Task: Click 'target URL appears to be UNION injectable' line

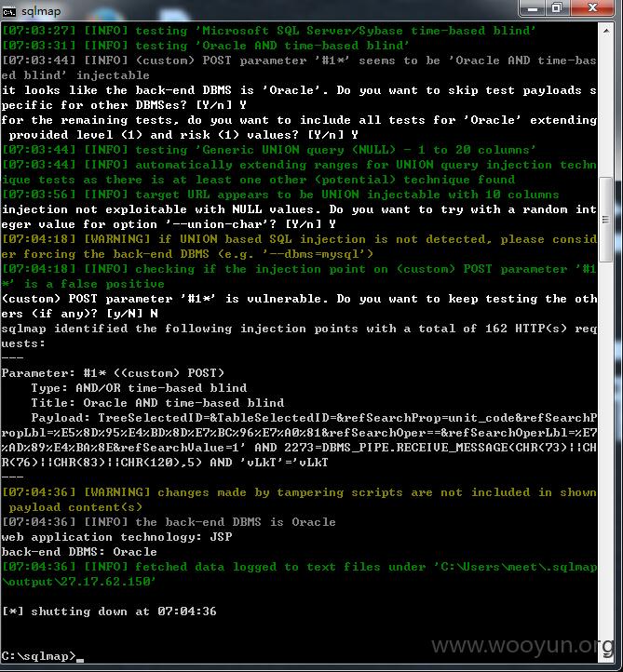Action: click(280, 195)
